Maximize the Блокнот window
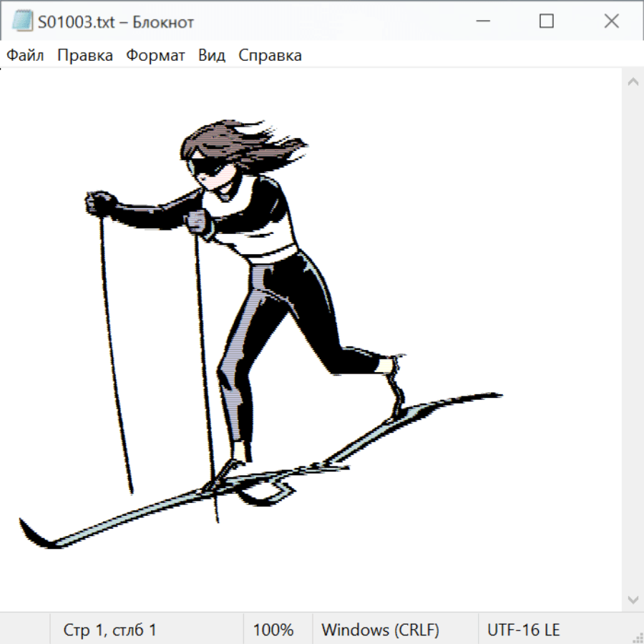Viewport: 644px width, 644px height. pyautogui.click(x=546, y=21)
